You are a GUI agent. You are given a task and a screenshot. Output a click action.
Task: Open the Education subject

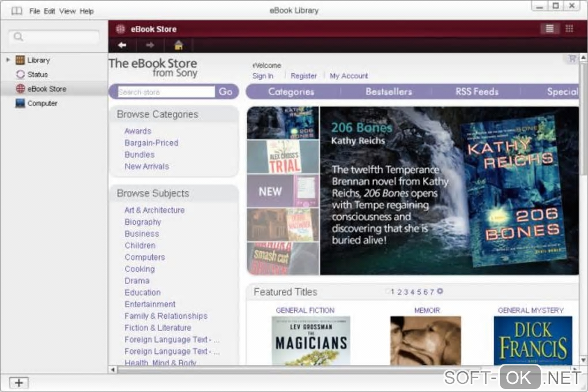coord(142,292)
